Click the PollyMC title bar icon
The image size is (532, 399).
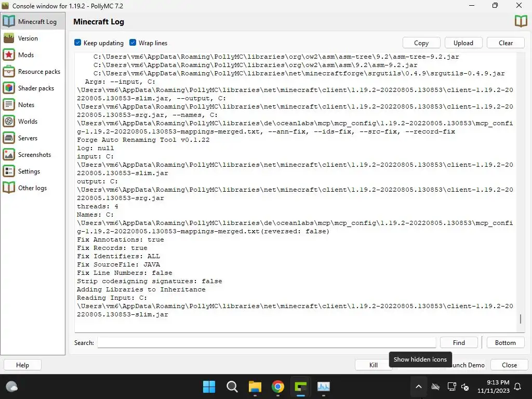coord(5,6)
